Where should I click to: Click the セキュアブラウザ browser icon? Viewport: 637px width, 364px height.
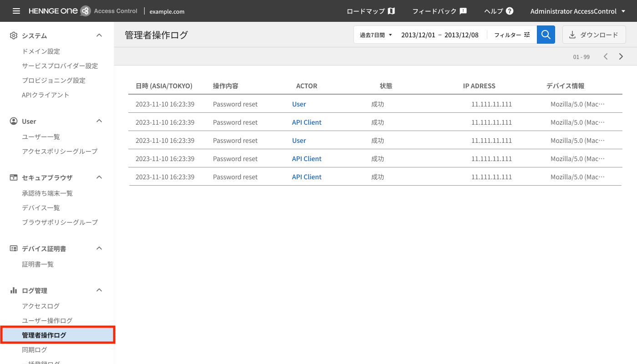click(x=14, y=177)
